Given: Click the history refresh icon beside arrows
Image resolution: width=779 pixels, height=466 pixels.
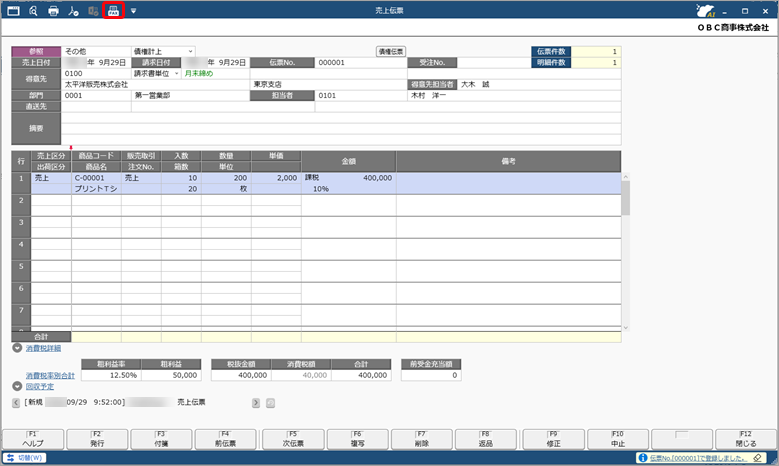Looking at the screenshot, I should click(270, 402).
